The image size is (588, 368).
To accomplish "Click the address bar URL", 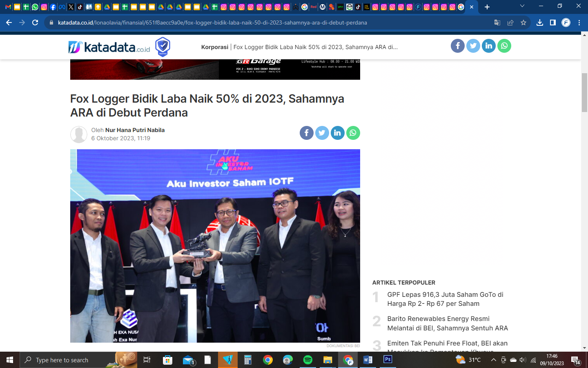I will 212,23.
